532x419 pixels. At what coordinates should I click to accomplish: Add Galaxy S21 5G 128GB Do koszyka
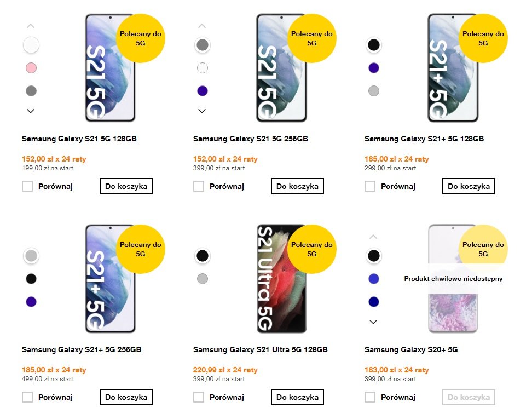tap(126, 186)
